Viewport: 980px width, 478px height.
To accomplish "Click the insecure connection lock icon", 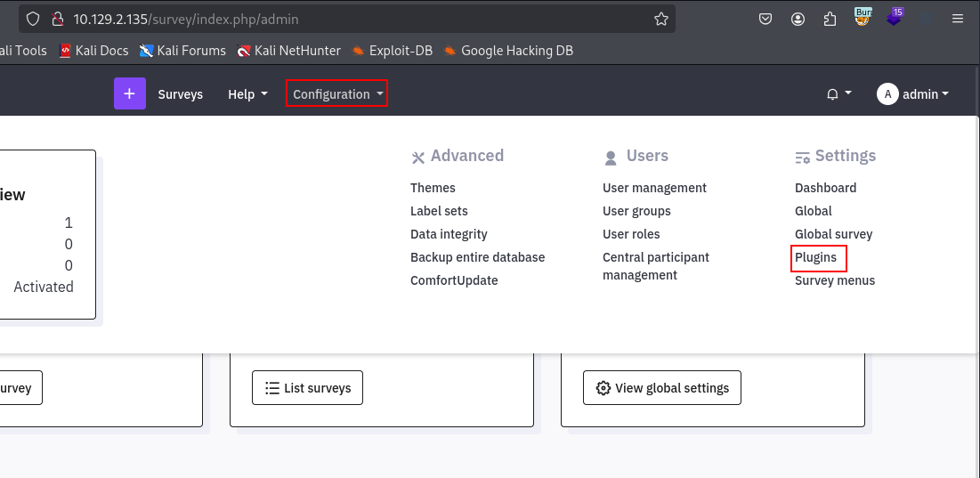I will point(58,20).
